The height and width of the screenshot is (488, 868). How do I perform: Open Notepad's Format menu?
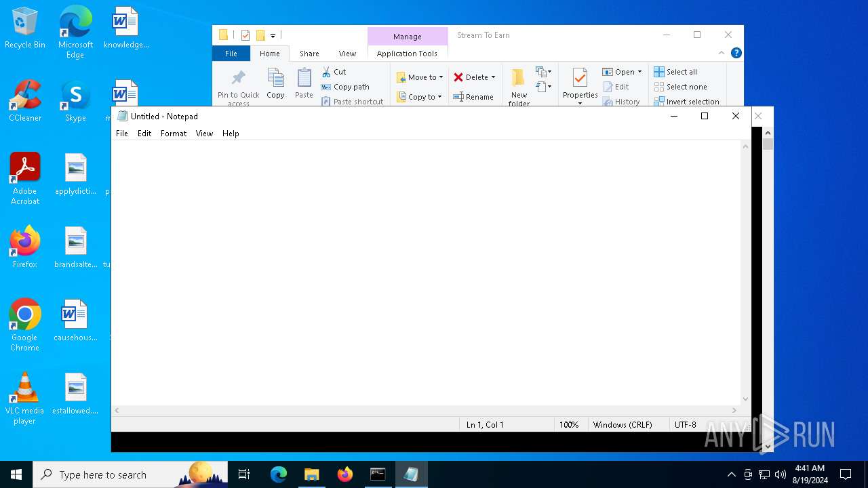click(174, 134)
